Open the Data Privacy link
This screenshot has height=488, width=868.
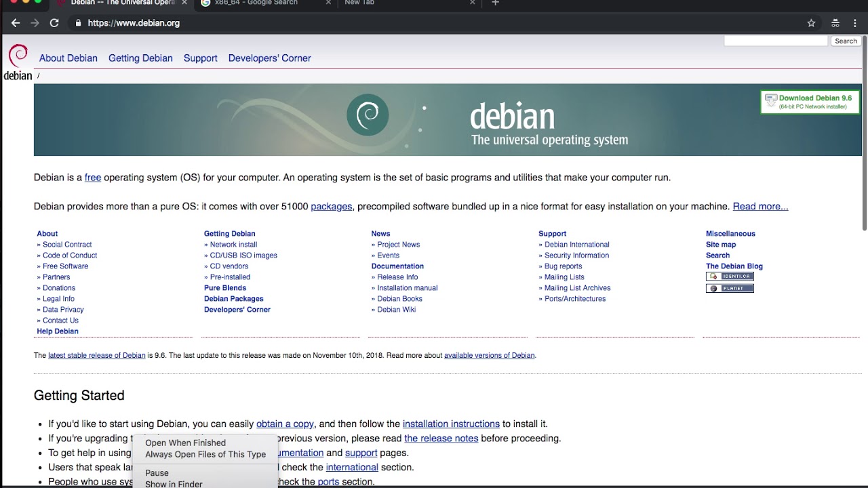point(63,310)
